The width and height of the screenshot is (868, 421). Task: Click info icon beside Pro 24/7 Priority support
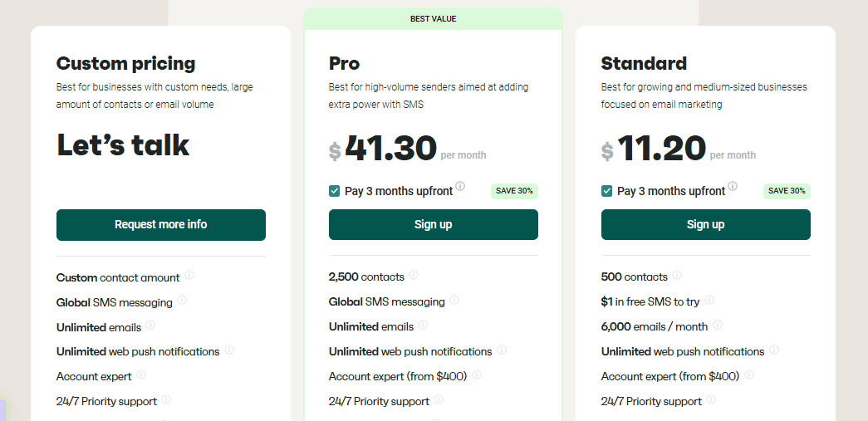pyautogui.click(x=439, y=399)
